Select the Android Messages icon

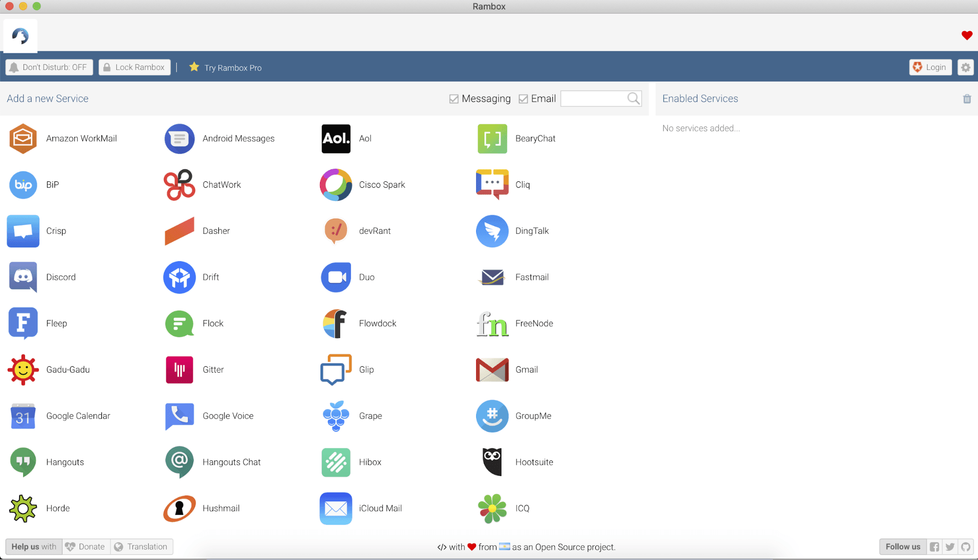(180, 139)
